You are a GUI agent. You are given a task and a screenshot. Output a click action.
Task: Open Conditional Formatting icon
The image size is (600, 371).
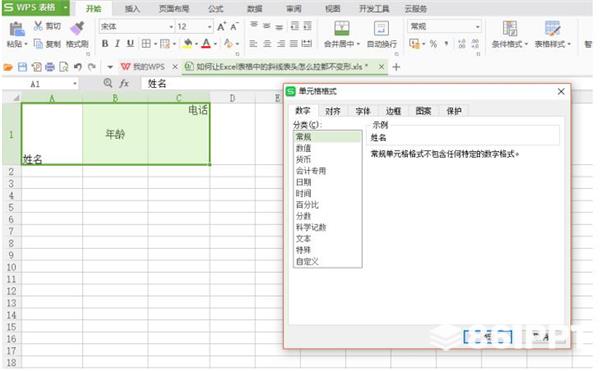(x=510, y=28)
